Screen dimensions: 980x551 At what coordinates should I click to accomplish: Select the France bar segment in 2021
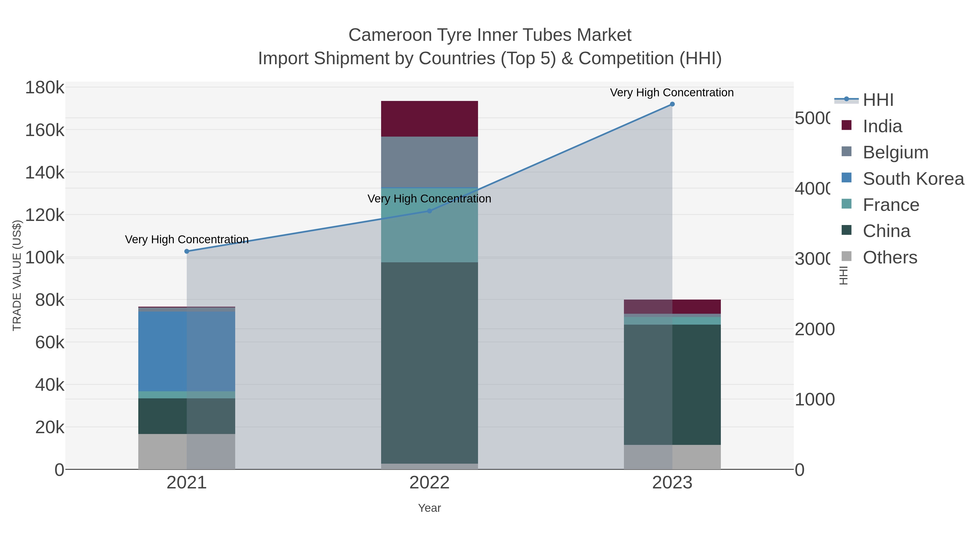click(187, 395)
